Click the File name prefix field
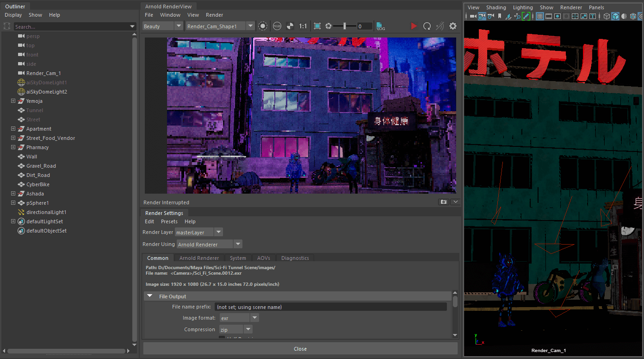644x359 pixels. pyautogui.click(x=330, y=307)
